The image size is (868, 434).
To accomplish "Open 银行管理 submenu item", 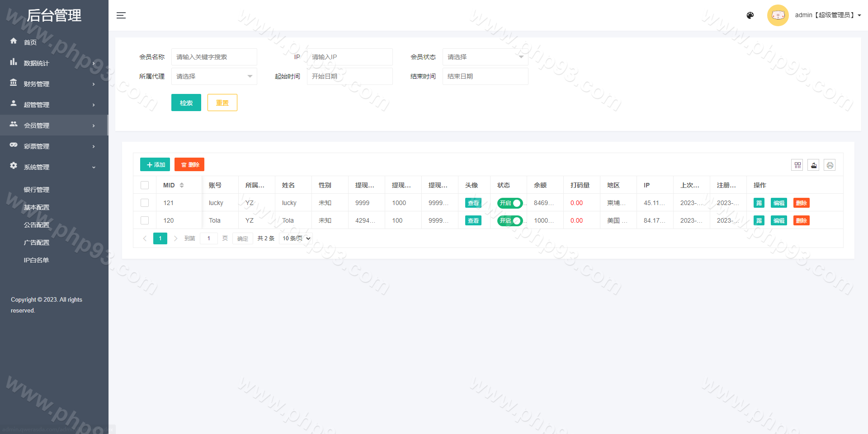I will (x=37, y=190).
